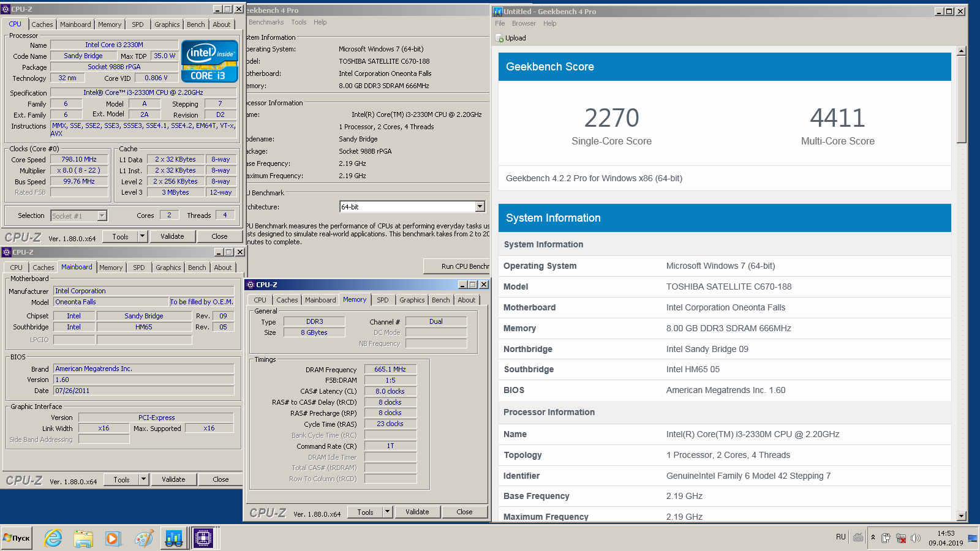Switch to the Caches tab in the top CPU-Z window
The width and height of the screenshot is (980, 551).
42,24
